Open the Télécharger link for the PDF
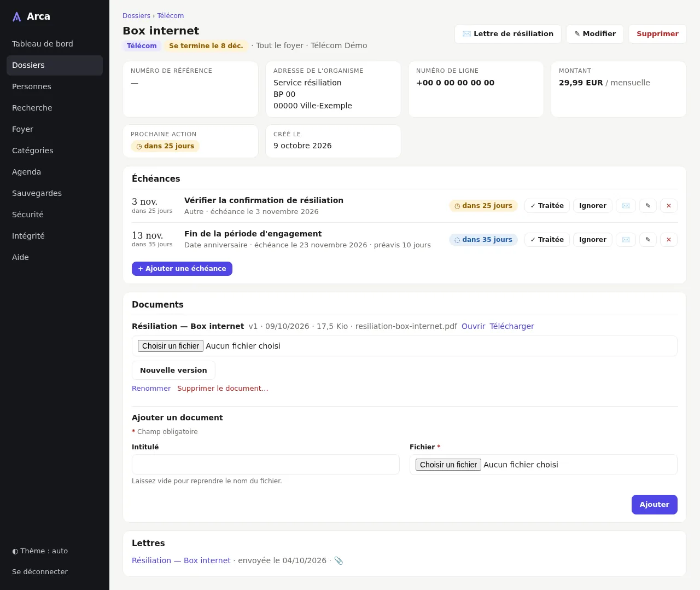The image size is (700, 590). 512,326
